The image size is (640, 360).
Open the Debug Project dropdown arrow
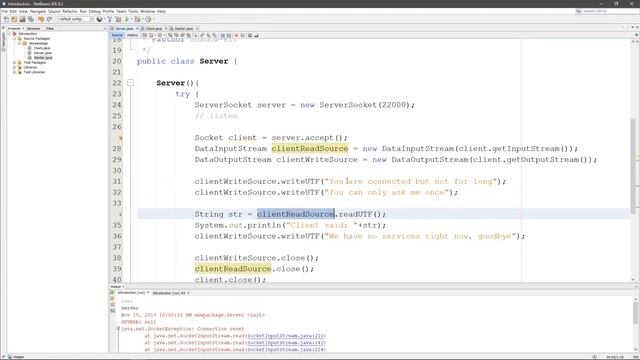[142, 19]
